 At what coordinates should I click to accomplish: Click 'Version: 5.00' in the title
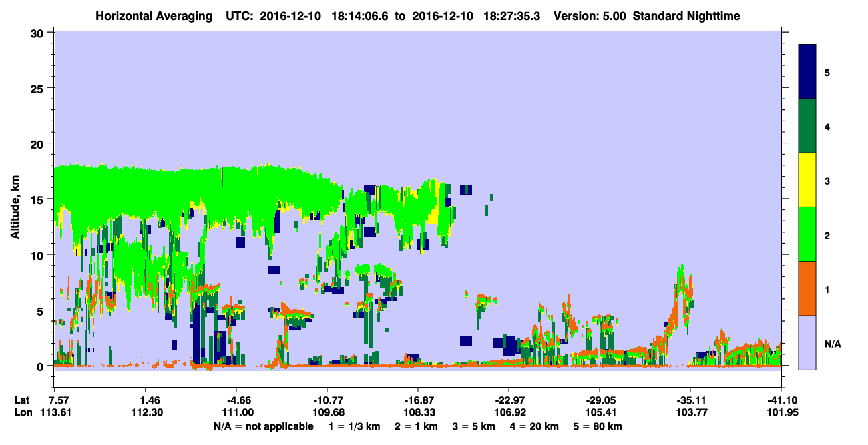pyautogui.click(x=588, y=15)
